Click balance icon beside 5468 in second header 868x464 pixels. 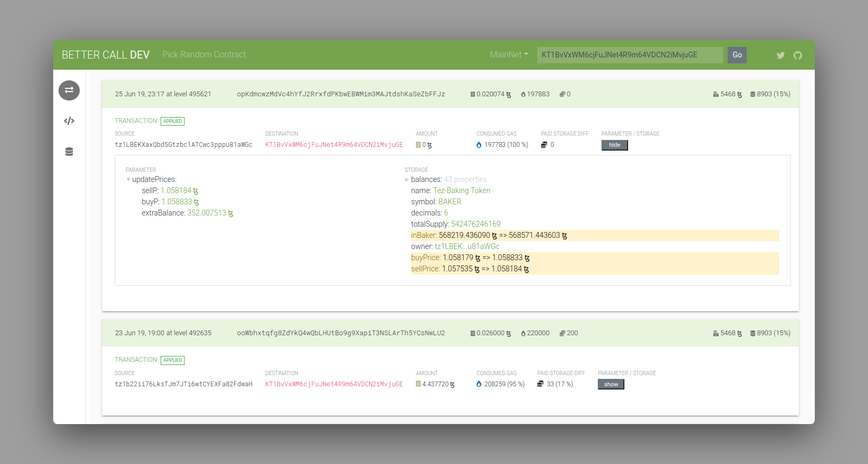click(716, 333)
